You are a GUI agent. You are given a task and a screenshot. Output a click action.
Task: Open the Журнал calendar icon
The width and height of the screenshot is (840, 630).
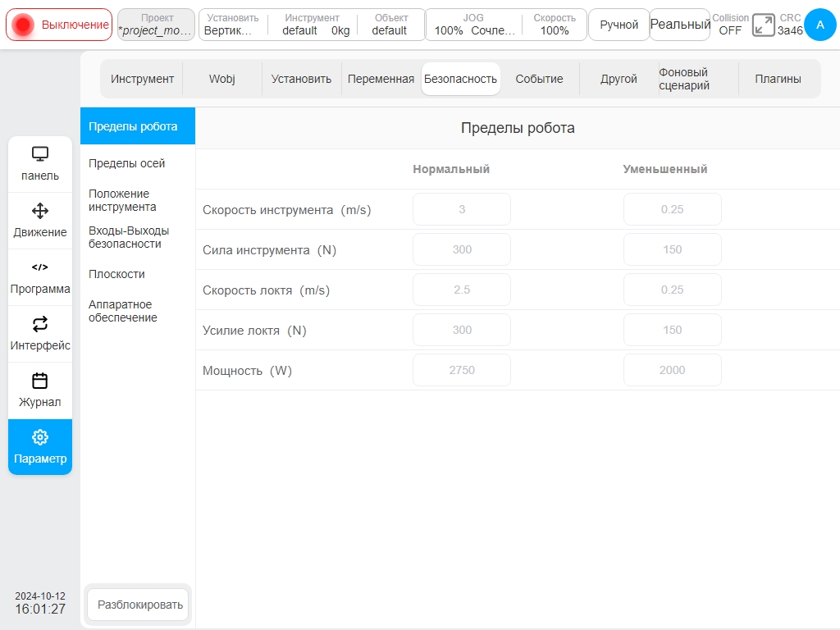(x=40, y=381)
